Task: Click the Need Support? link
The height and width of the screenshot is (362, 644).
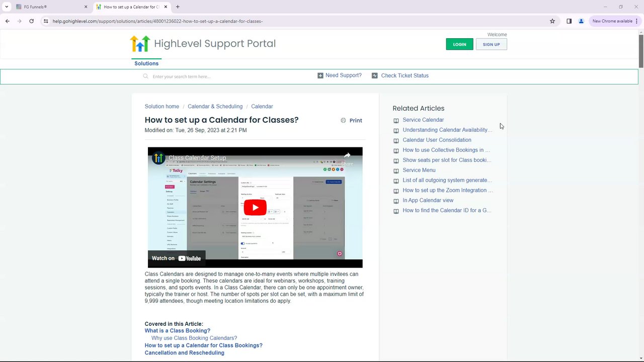Action: coord(343,75)
